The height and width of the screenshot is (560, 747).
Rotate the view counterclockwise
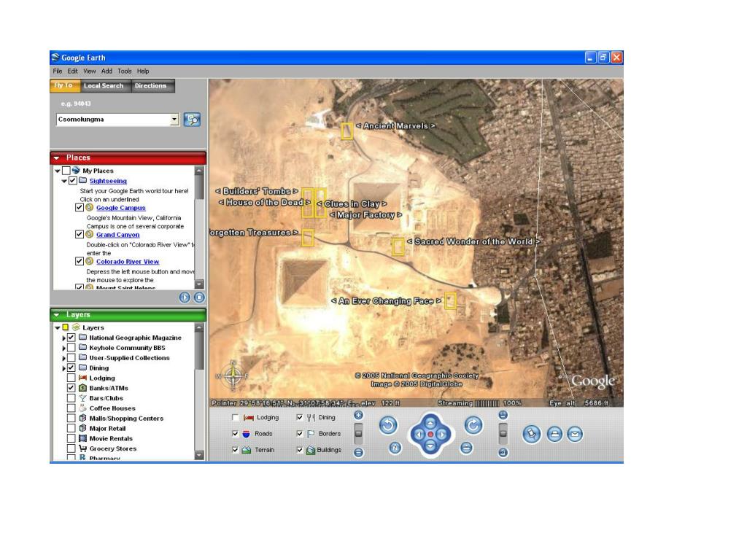[388, 425]
